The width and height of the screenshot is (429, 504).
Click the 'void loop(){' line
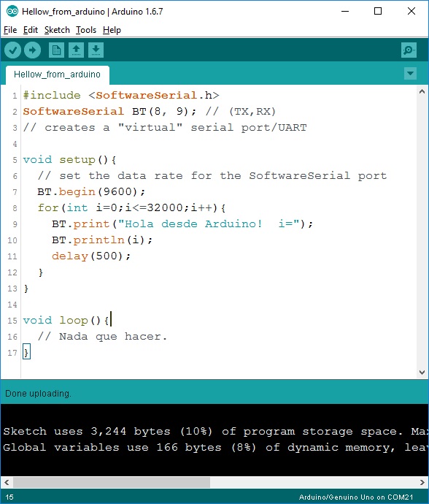[66, 321]
